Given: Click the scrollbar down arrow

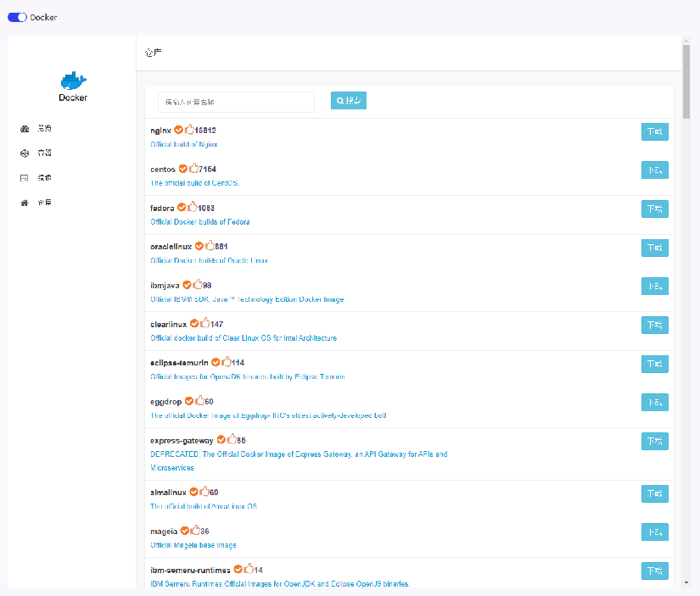Looking at the screenshot, I should pos(686,582).
